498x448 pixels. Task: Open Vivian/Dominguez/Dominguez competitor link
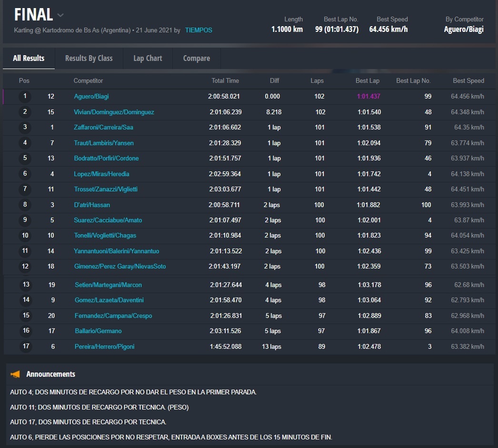[x=114, y=112]
